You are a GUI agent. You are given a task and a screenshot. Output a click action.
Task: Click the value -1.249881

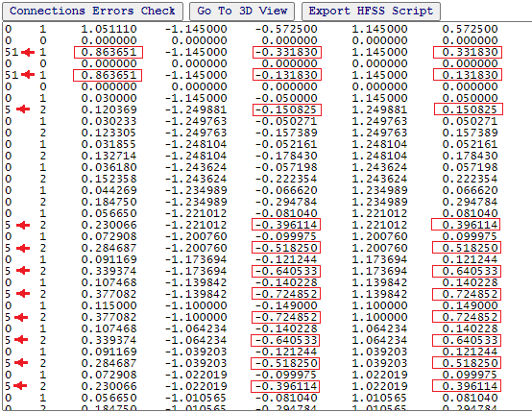[x=196, y=109]
